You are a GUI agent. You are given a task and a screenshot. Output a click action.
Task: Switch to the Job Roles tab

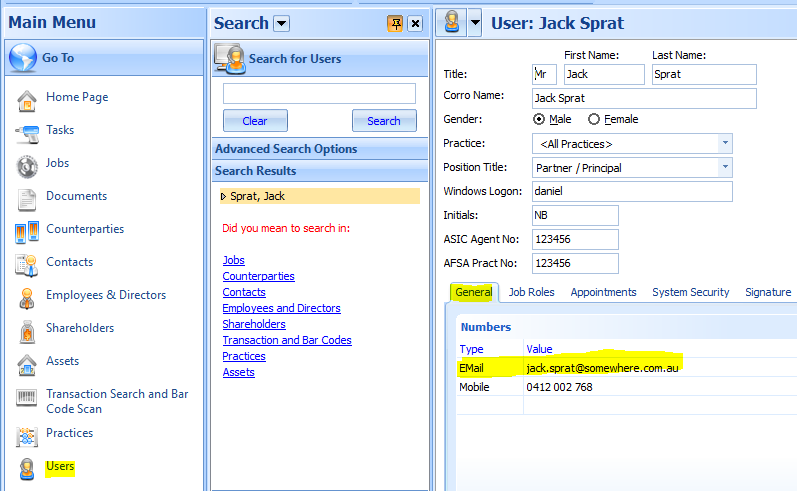coord(531,292)
